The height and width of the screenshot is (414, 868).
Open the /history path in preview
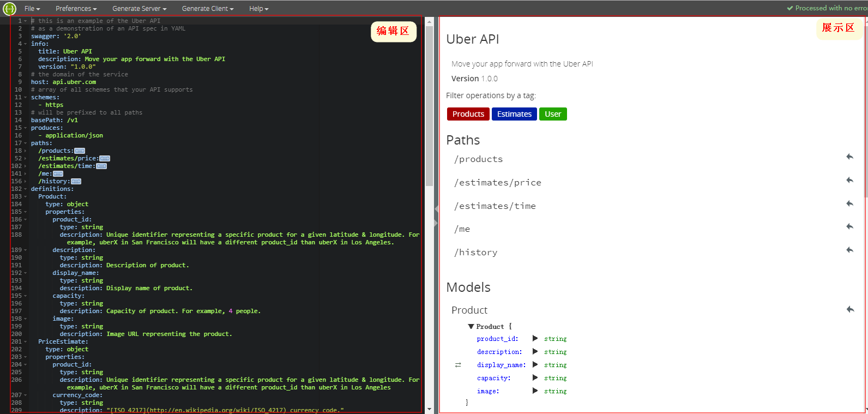[476, 253]
